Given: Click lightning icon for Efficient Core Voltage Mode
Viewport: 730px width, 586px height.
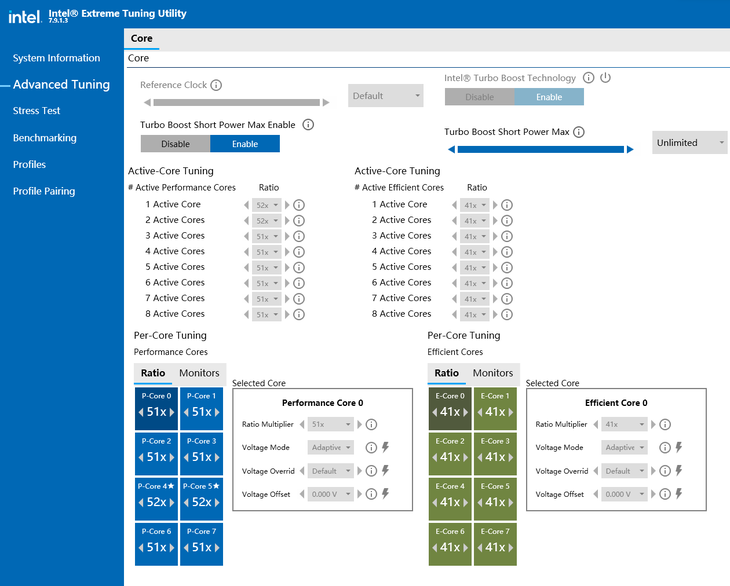Looking at the screenshot, I should coord(679,447).
